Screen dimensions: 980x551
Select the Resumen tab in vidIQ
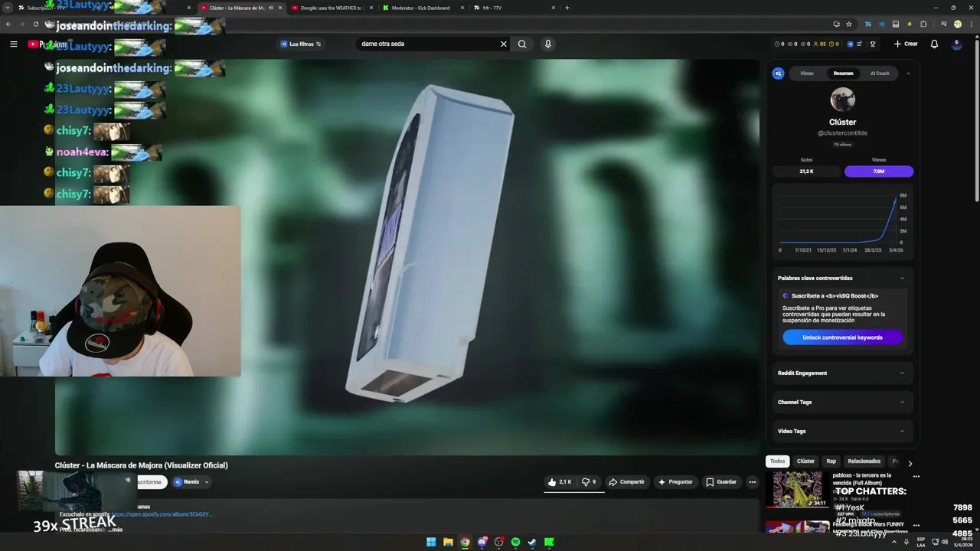coord(843,73)
